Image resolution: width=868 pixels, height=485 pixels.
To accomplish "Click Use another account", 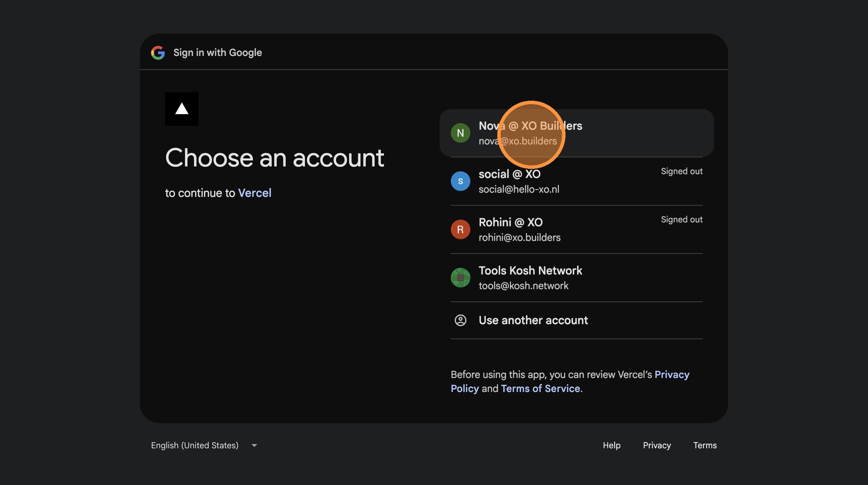I will coord(577,320).
